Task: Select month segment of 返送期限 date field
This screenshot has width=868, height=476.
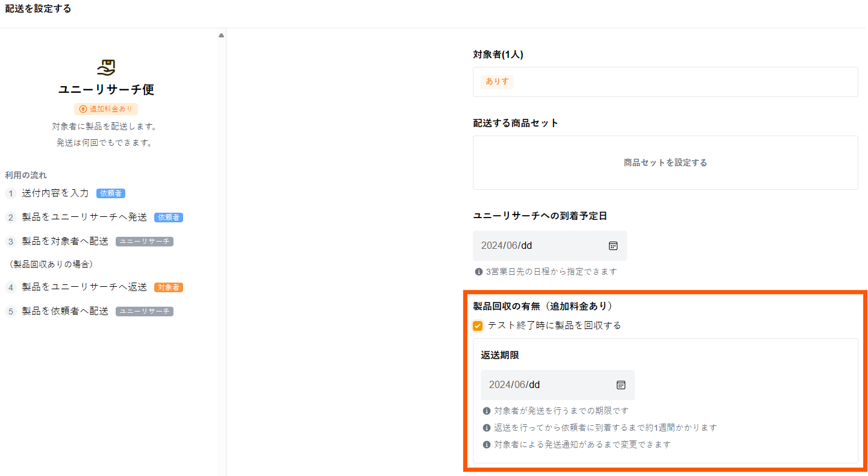Action: (520, 385)
